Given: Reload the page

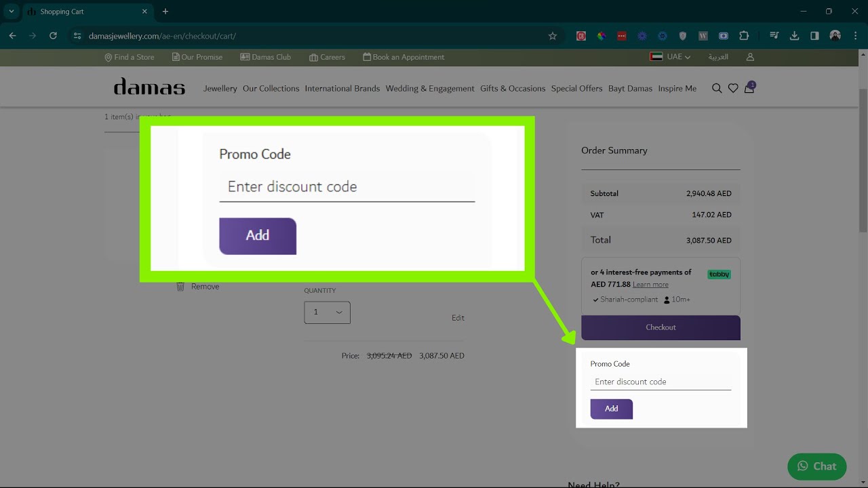Looking at the screenshot, I should [53, 36].
